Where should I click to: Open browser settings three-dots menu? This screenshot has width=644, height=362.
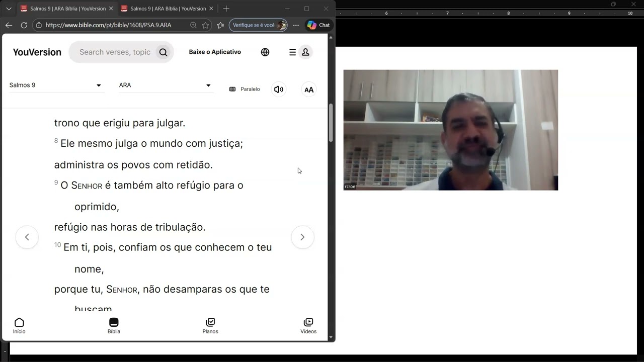(296, 25)
